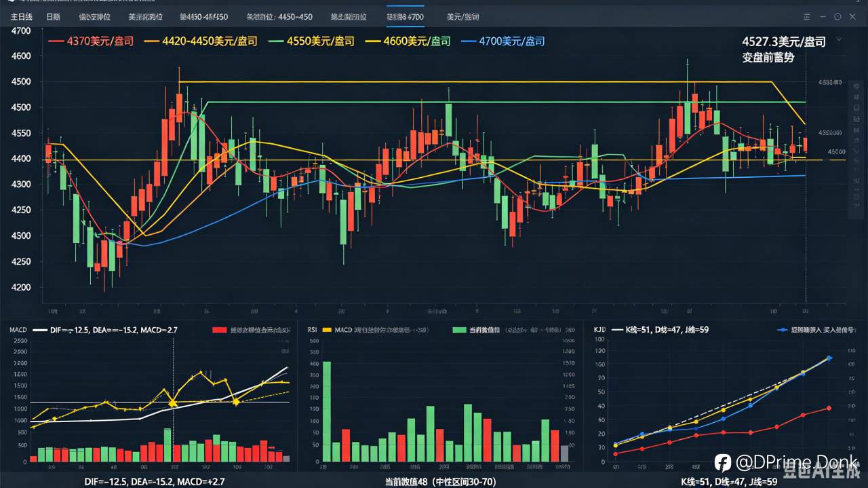Image resolution: width=868 pixels, height=488 pixels.
Task: Open the 美元/盎司 tab
Action: pos(463,16)
